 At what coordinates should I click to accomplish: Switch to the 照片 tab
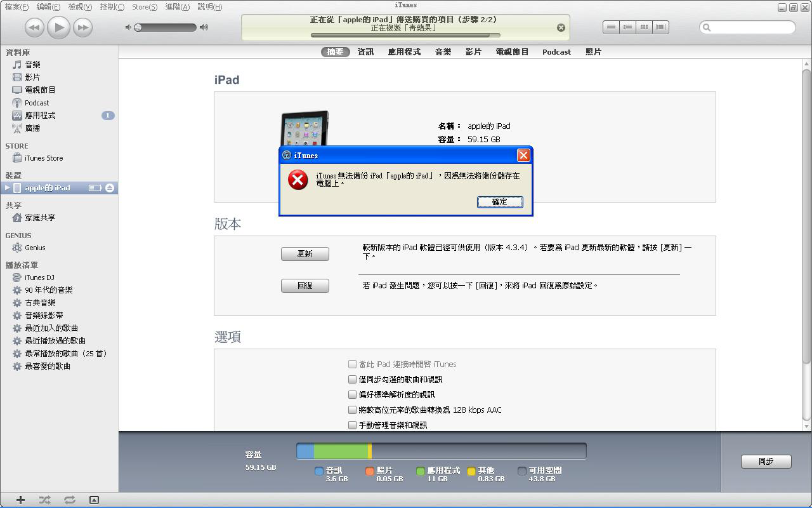tap(593, 52)
